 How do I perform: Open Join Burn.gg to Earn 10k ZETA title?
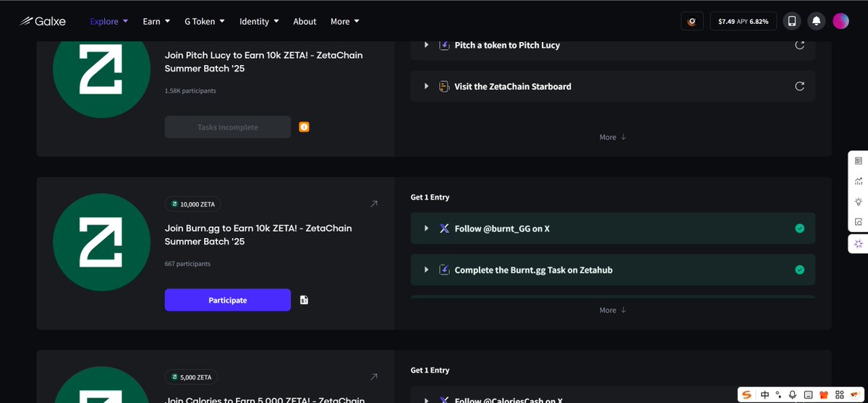[x=258, y=234]
